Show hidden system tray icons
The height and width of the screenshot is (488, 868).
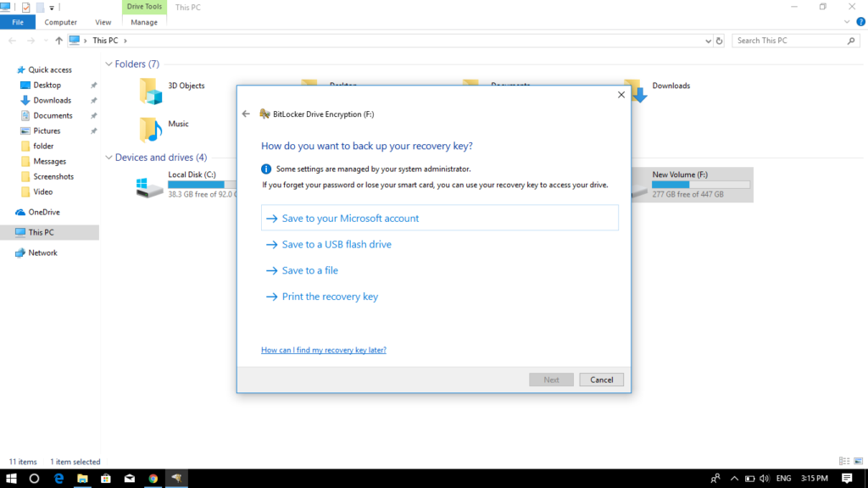[x=734, y=479]
